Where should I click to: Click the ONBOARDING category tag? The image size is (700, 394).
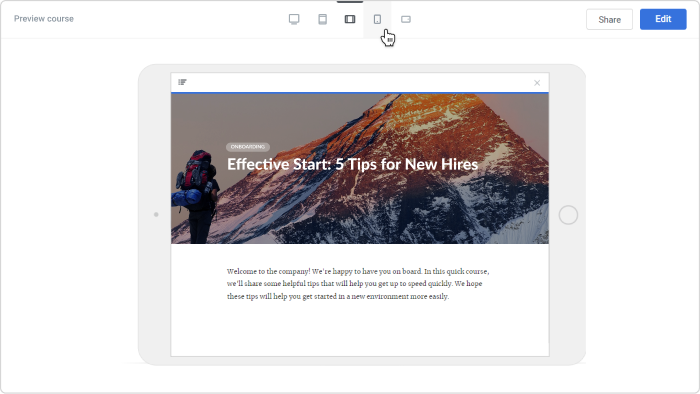tap(248, 147)
